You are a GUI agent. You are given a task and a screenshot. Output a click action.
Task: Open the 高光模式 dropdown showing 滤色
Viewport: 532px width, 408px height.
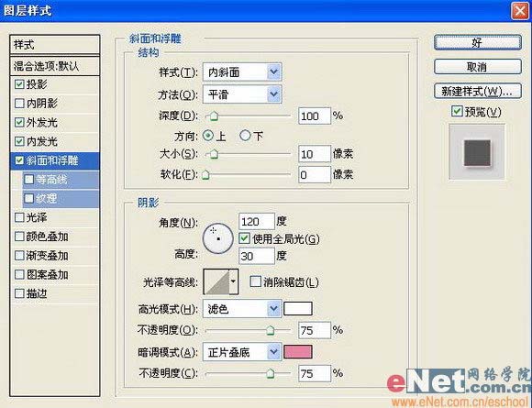pos(242,309)
